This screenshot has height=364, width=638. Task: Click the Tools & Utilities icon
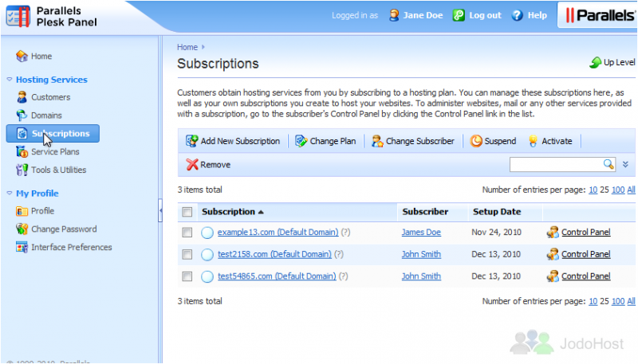pyautogui.click(x=22, y=170)
